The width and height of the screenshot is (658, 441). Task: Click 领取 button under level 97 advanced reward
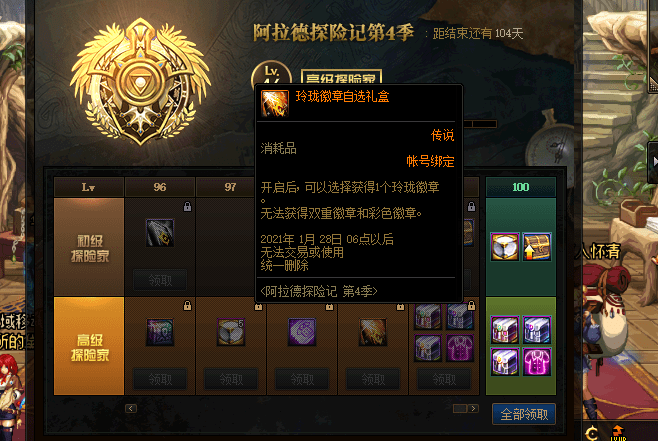pos(231,380)
